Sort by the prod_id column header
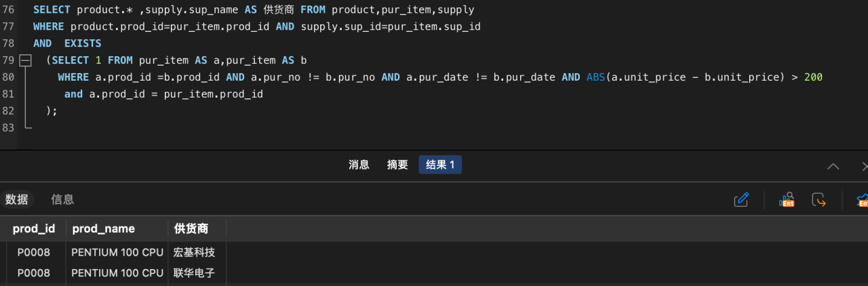The height and width of the screenshot is (286, 868). [33, 228]
